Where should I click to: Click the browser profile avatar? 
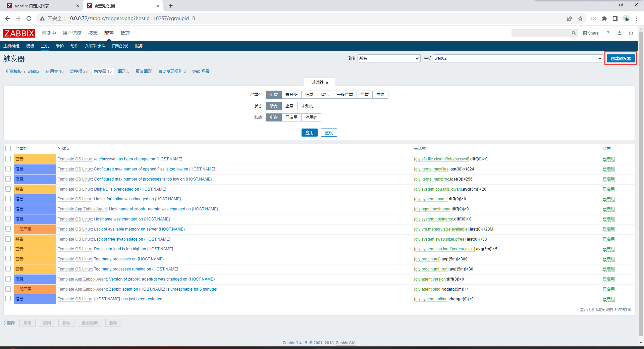click(x=626, y=18)
